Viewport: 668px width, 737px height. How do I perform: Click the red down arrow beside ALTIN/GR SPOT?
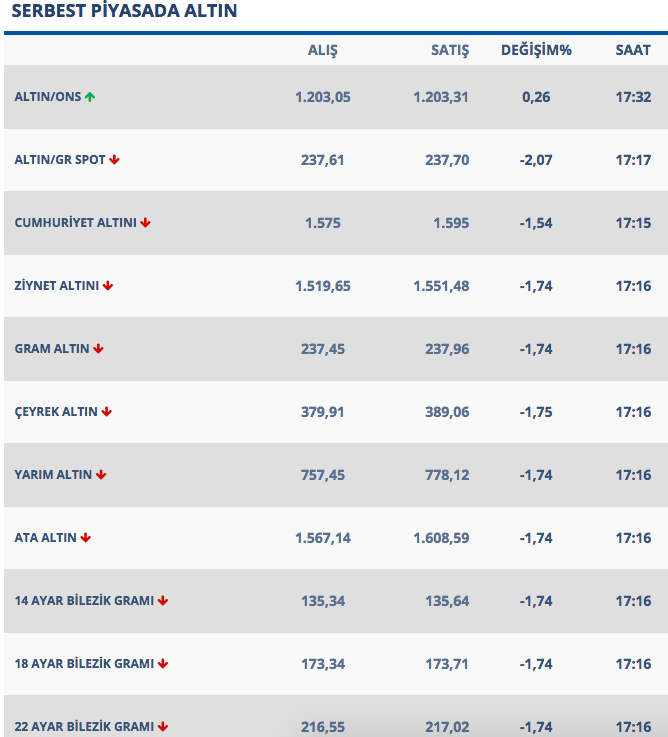point(115,160)
